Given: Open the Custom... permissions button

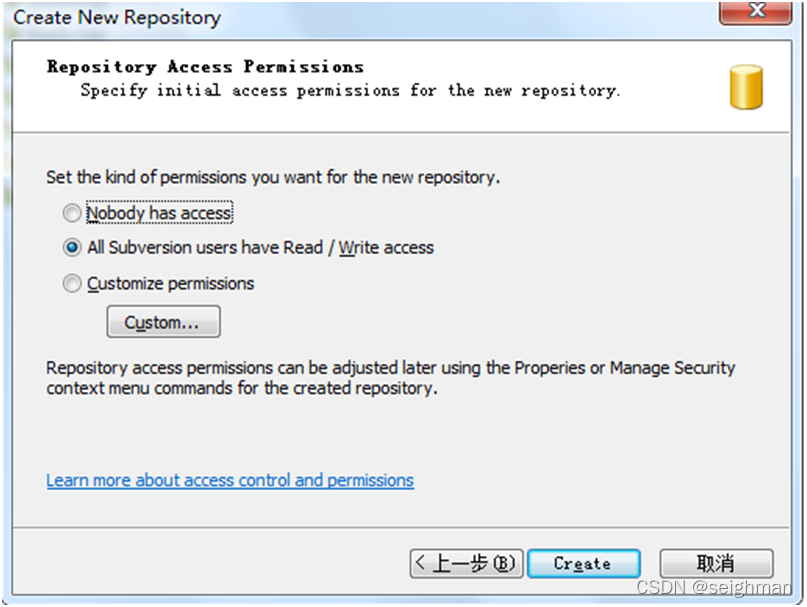Looking at the screenshot, I should pyautogui.click(x=163, y=322).
